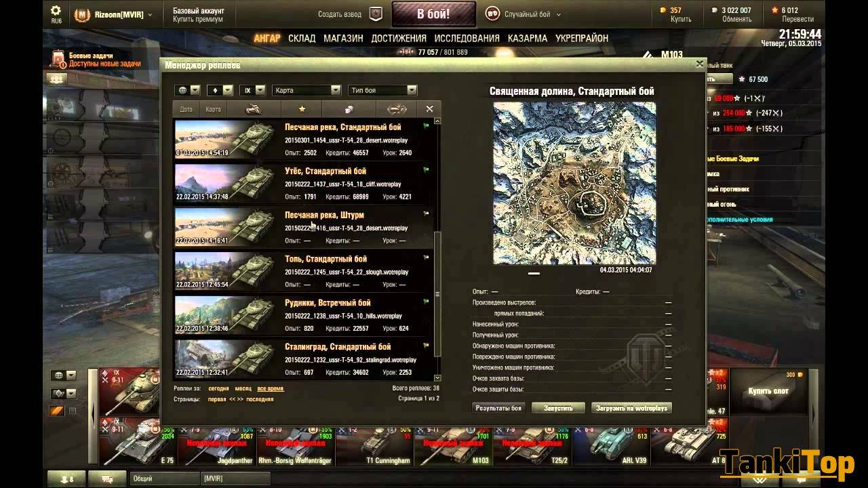
Task: Select E 75 tank in carousel
Action: (x=138, y=442)
